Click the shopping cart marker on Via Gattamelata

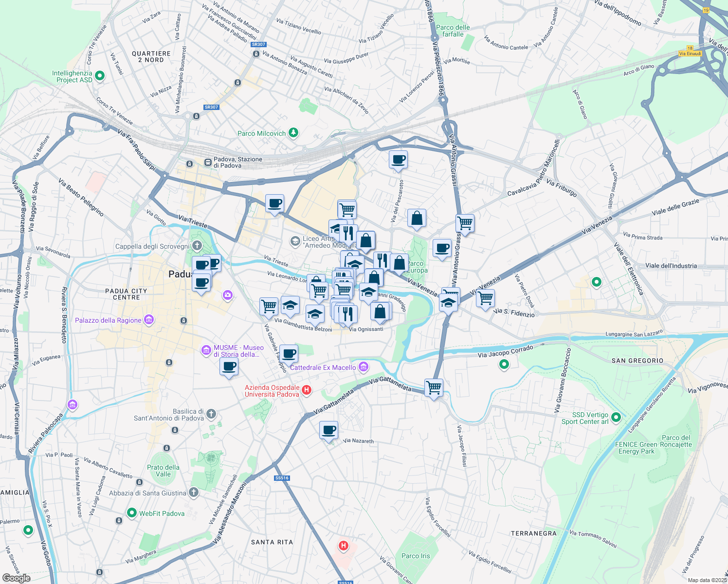tap(433, 387)
